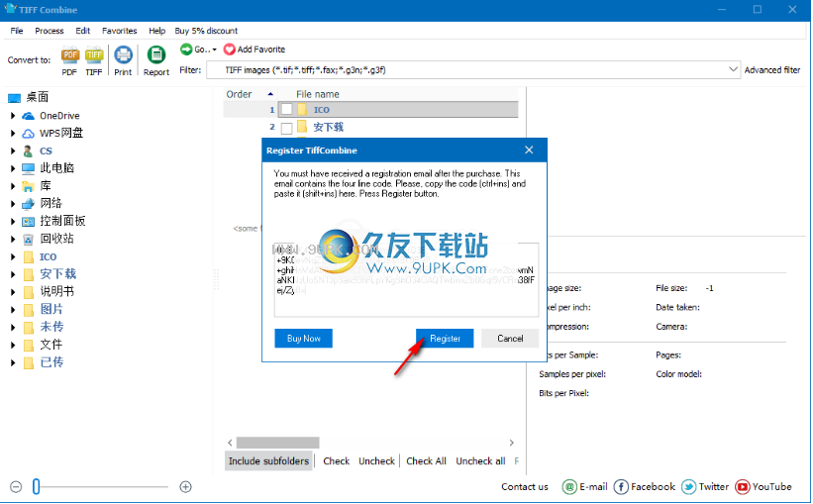813x504 pixels.
Task: Expand the 网络 tree node
Action: (13, 204)
